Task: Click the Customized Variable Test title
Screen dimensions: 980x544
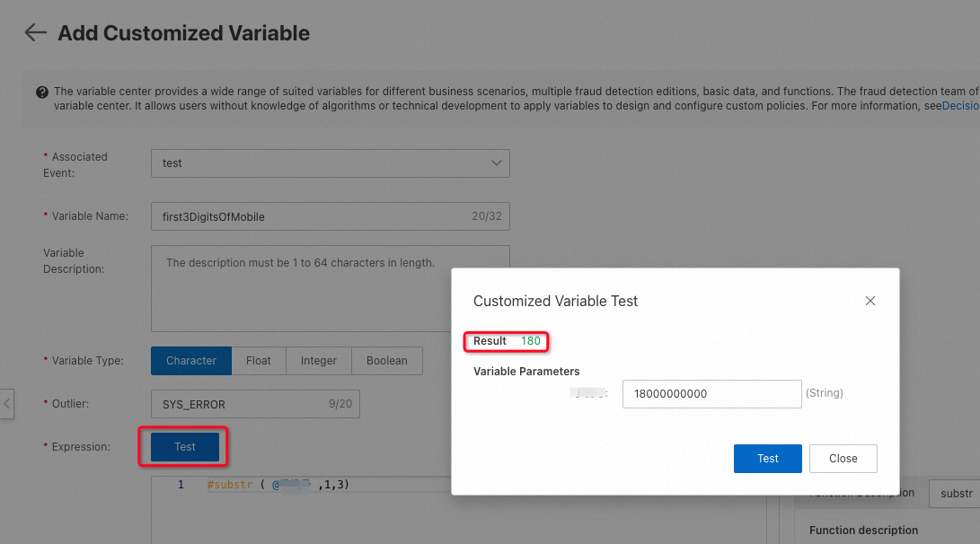Action: (555, 301)
